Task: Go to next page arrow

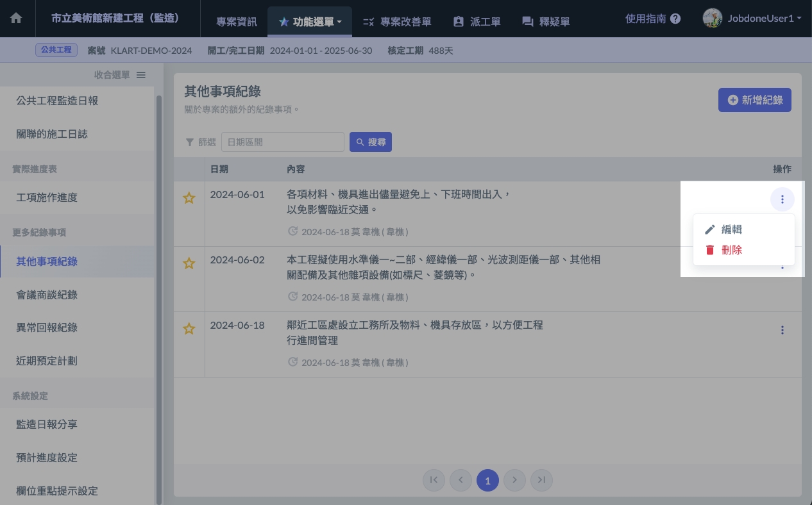Action: pos(514,480)
